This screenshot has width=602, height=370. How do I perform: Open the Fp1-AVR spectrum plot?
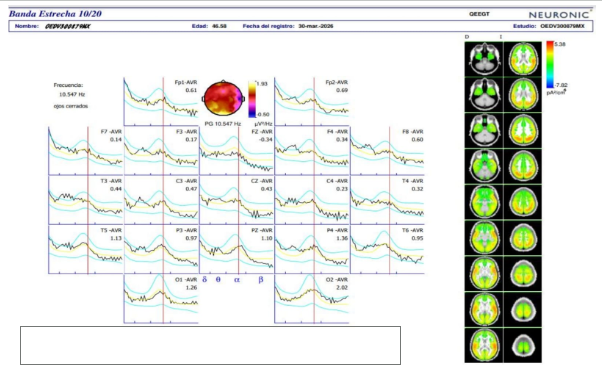[x=161, y=101]
